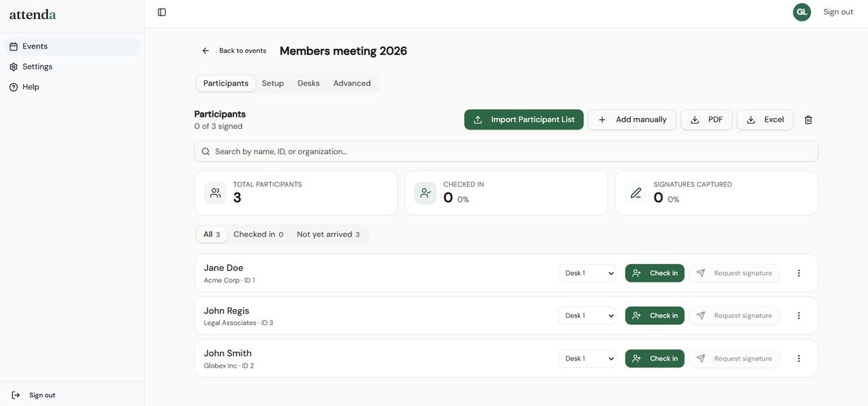The width and height of the screenshot is (868, 406).
Task: Check in John Regis
Action: (x=655, y=316)
